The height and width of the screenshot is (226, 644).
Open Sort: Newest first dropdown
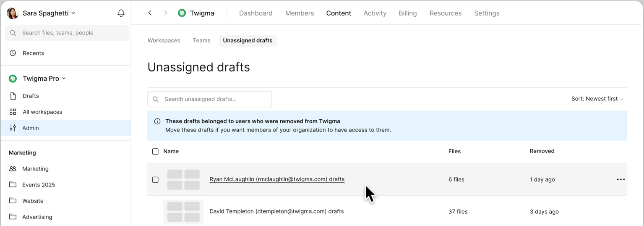(597, 99)
